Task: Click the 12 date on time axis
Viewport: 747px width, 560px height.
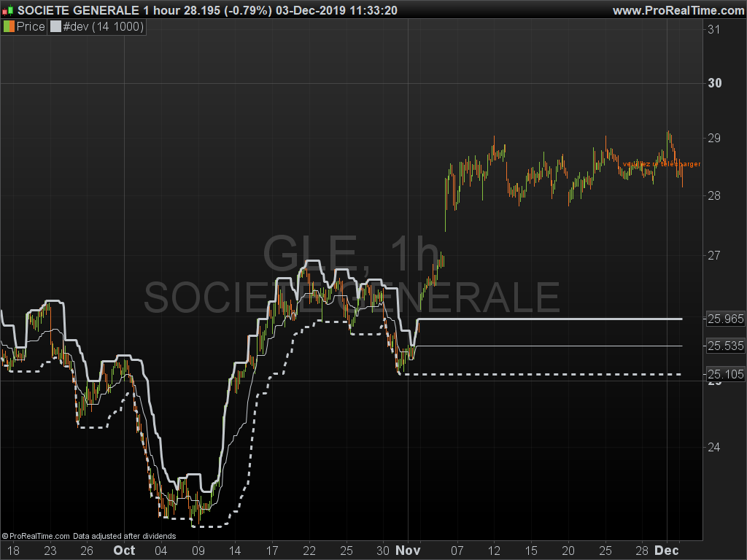Action: pyautogui.click(x=495, y=551)
